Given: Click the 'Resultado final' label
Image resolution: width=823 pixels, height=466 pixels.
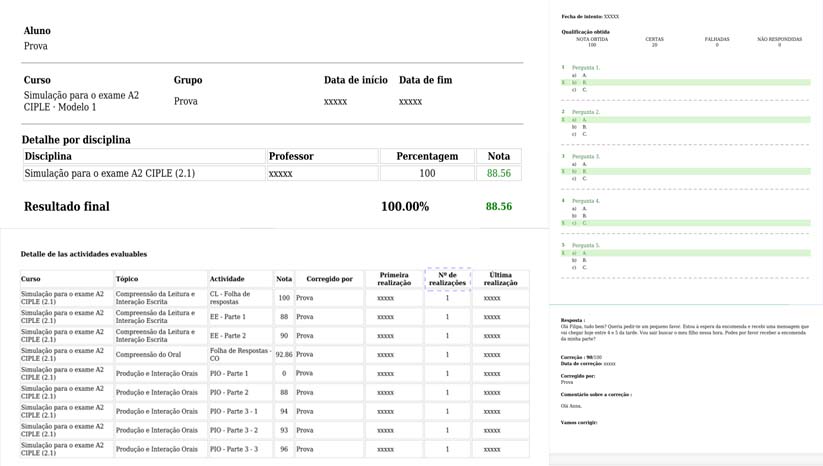Looking at the screenshot, I should coord(67,206).
